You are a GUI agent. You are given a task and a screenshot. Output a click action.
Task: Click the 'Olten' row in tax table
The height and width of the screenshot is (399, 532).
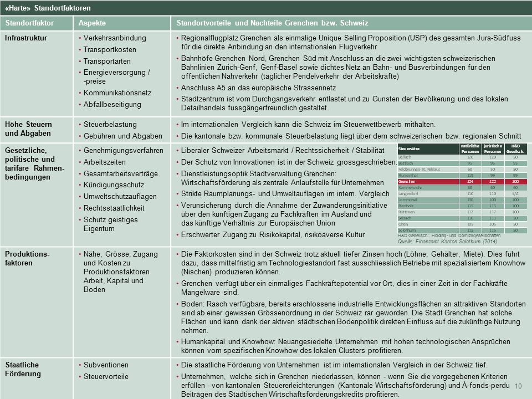point(462,224)
